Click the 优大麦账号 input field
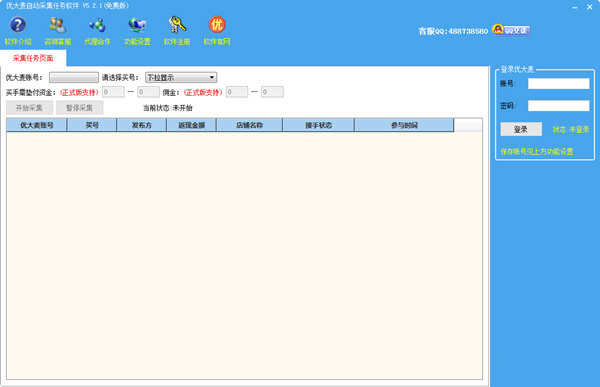 click(x=74, y=77)
